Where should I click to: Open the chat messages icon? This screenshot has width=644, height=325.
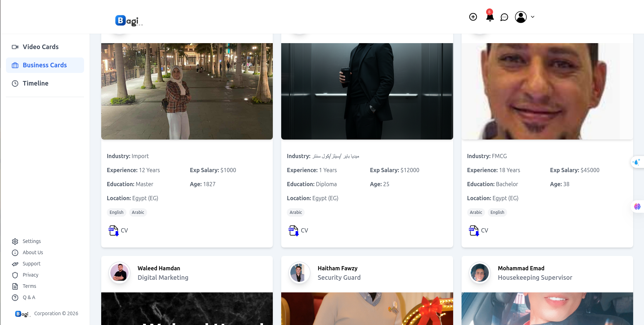tap(504, 17)
